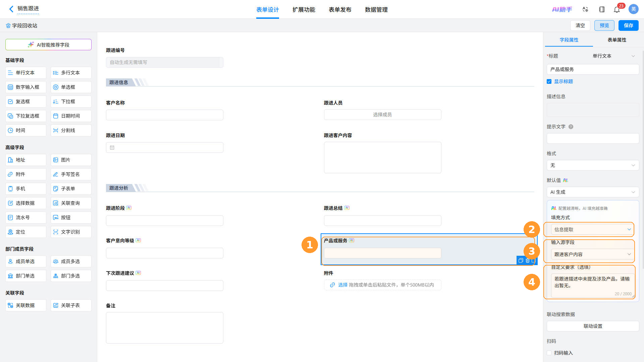Add a 数字输入框 field
The height and width of the screenshot is (362, 644).
click(26, 87)
